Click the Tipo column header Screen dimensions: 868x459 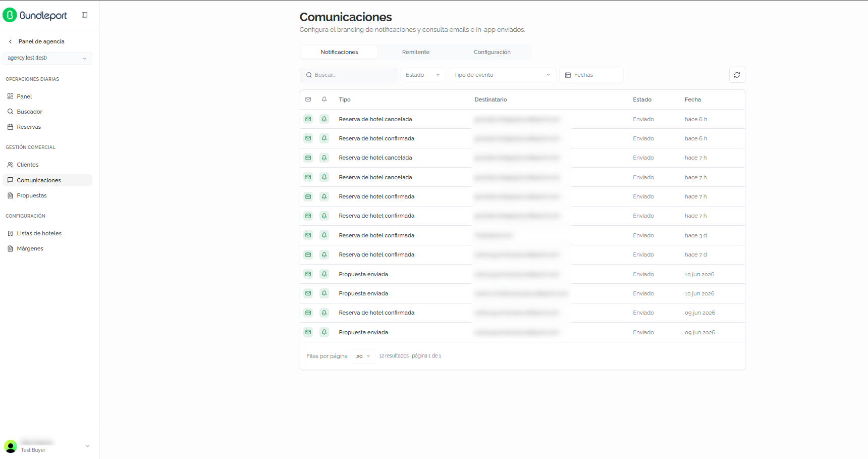coord(345,99)
